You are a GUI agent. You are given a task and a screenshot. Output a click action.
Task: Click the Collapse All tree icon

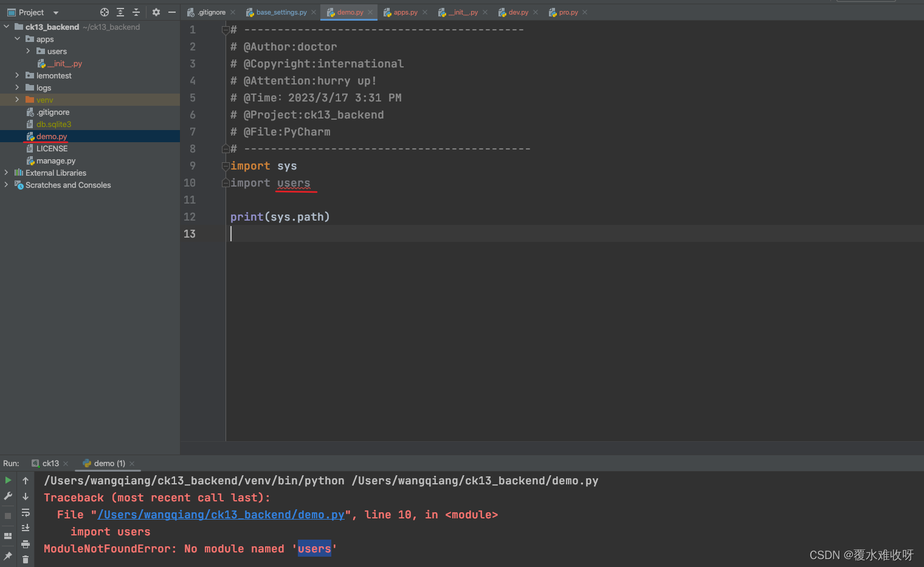click(x=136, y=12)
